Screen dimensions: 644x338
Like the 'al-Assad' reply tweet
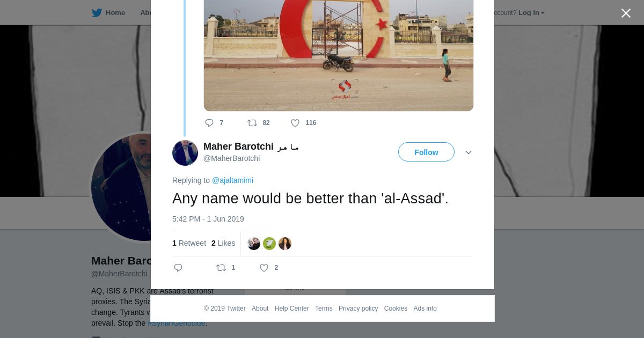click(x=264, y=268)
